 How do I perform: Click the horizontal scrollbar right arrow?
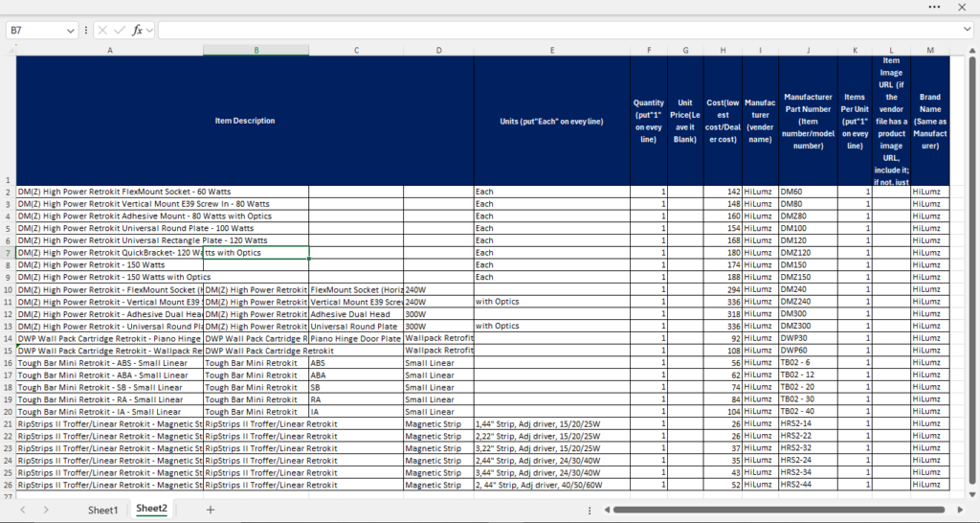pyautogui.click(x=961, y=510)
